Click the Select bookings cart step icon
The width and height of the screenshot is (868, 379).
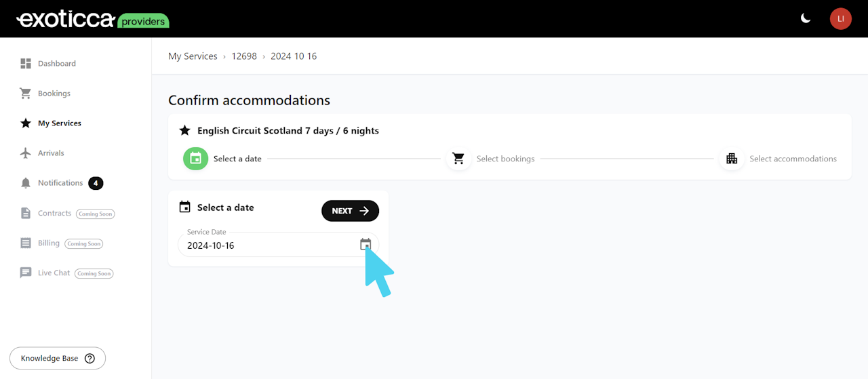(x=458, y=159)
